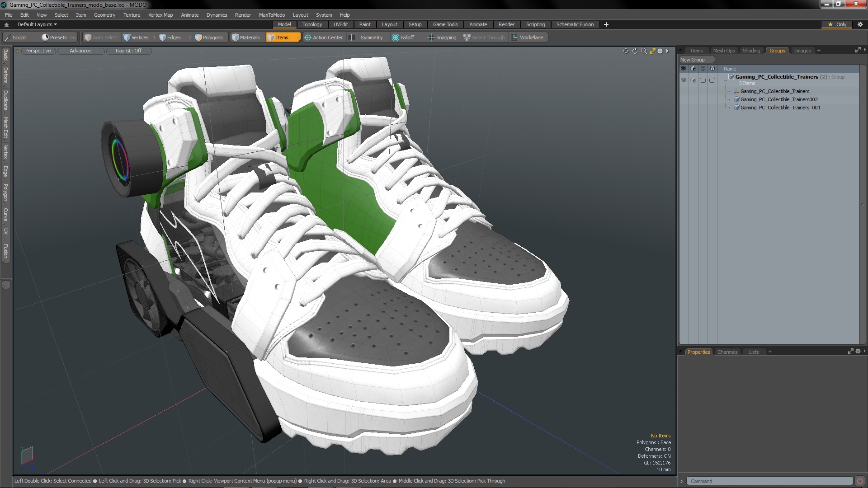Open the File menu
Viewport: 868px width, 488px height.
(9, 15)
